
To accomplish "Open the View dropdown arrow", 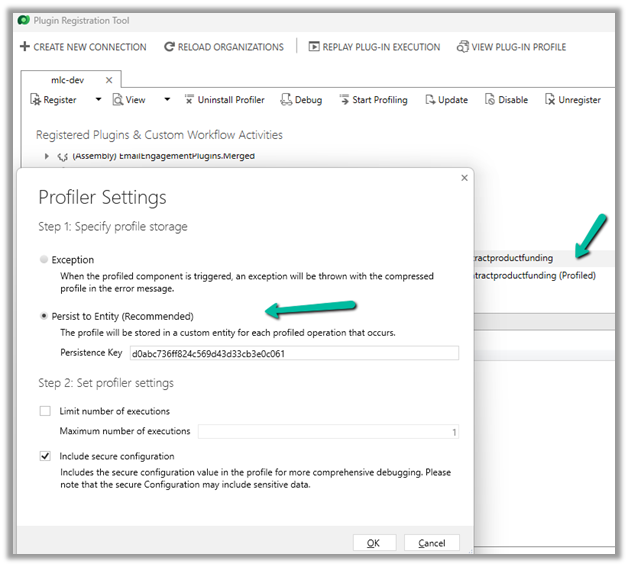I will click(167, 100).
